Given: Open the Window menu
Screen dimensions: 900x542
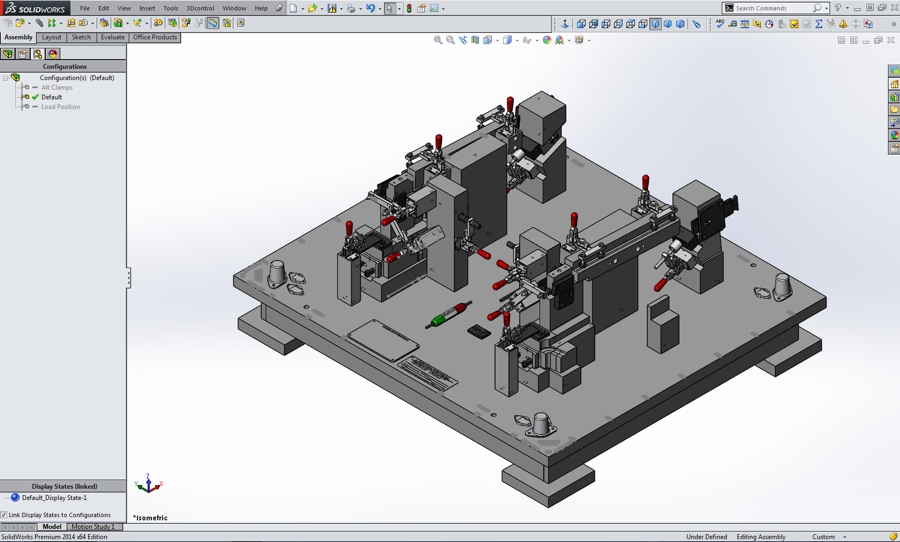Looking at the screenshot, I should coord(234,8).
